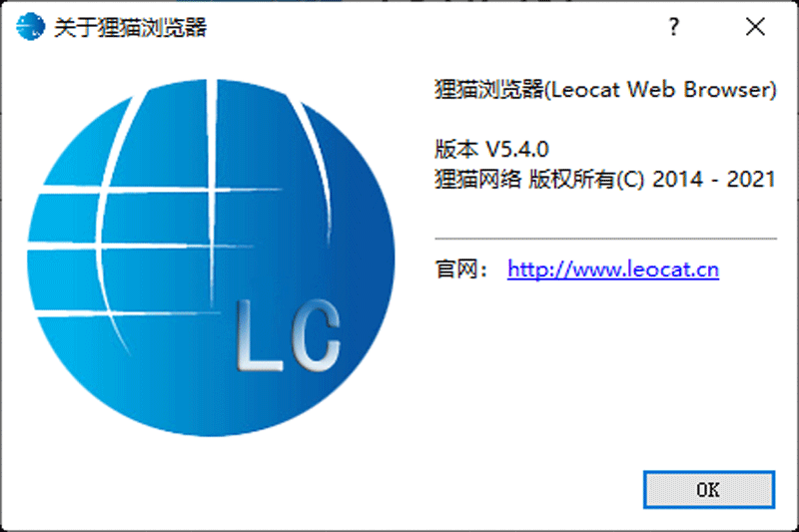Click the empty title bar area beside the title
799x532 pixels.
433,27
